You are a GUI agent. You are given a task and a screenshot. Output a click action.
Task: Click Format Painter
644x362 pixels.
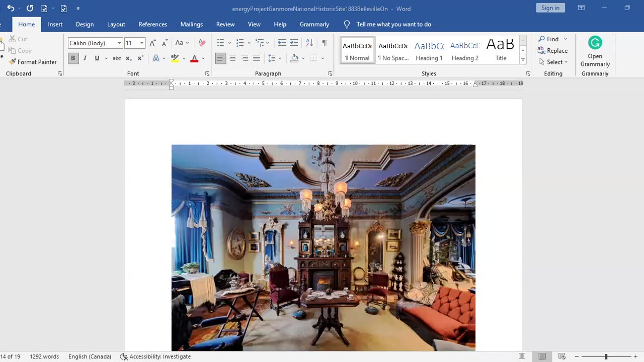pos(33,62)
